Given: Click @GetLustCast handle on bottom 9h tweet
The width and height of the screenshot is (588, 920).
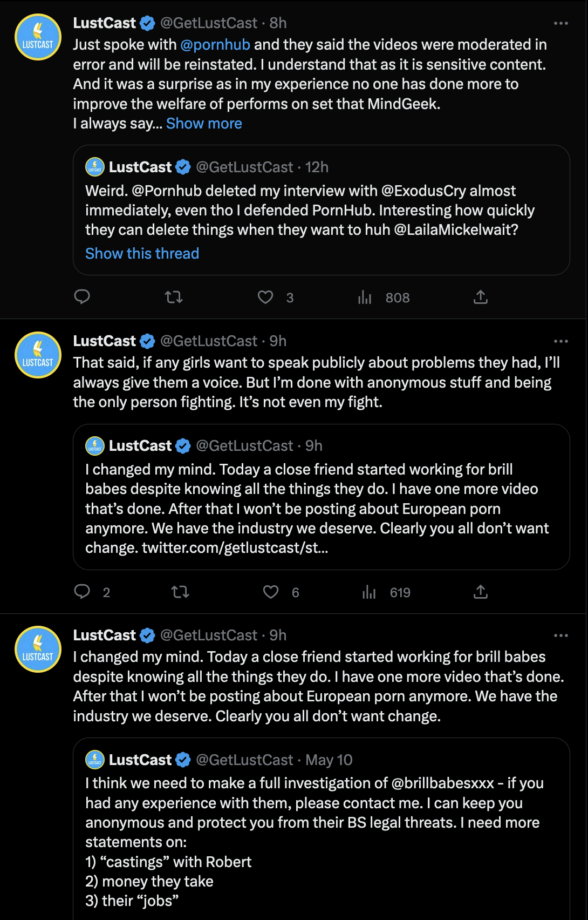Looking at the screenshot, I should coord(209,635).
